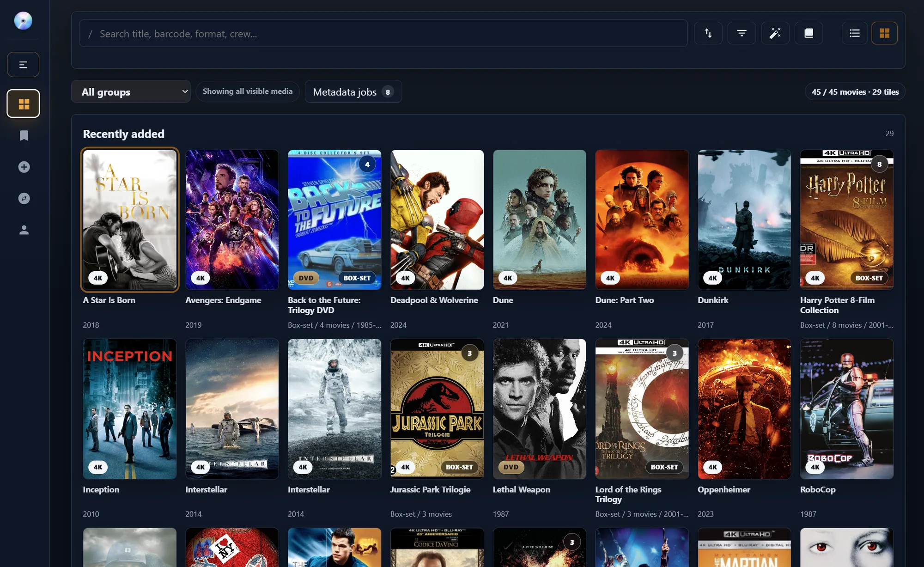The height and width of the screenshot is (567, 924).
Task: Click the 4K badge on Inception poster
Action: pos(98,467)
